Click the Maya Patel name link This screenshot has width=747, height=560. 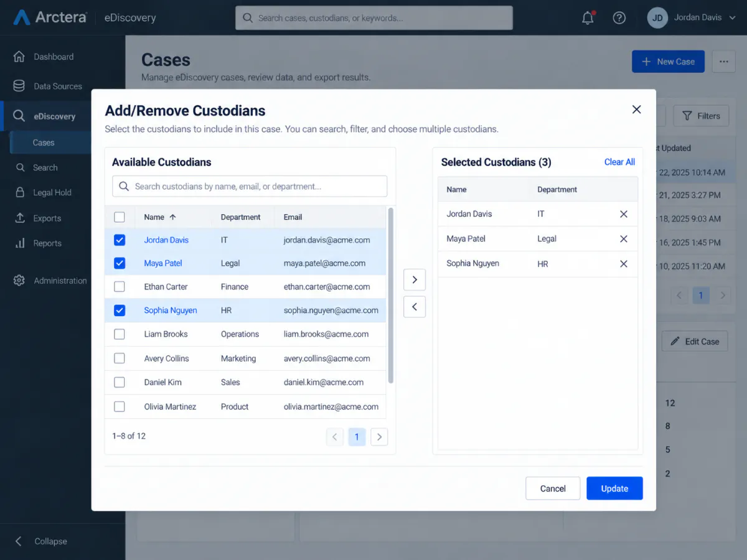click(x=163, y=263)
